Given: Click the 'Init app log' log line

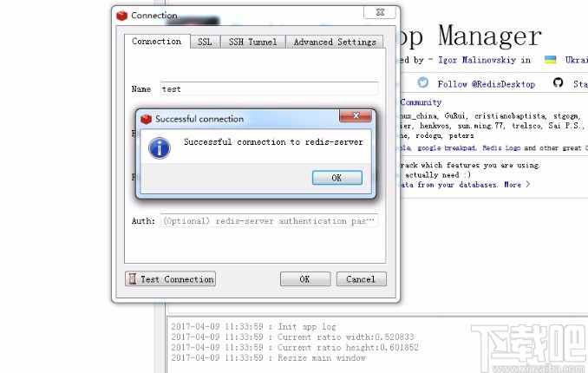Looking at the screenshot, I should point(253,326).
